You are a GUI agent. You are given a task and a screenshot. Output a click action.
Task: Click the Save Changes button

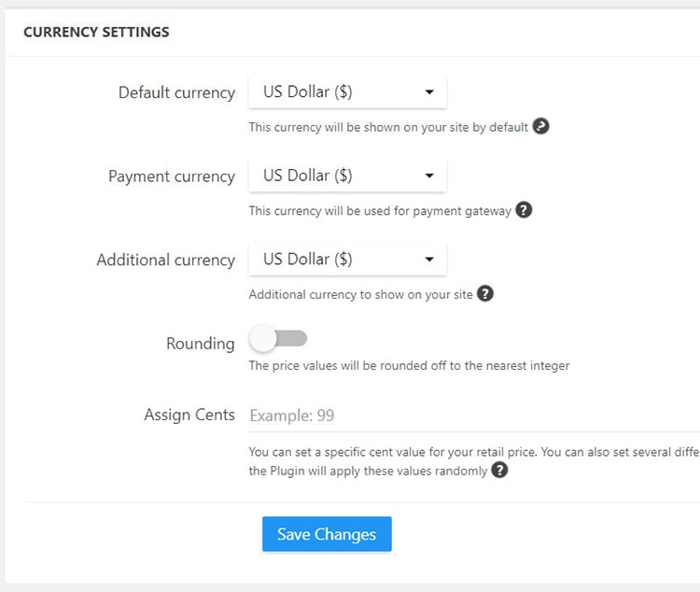click(327, 534)
